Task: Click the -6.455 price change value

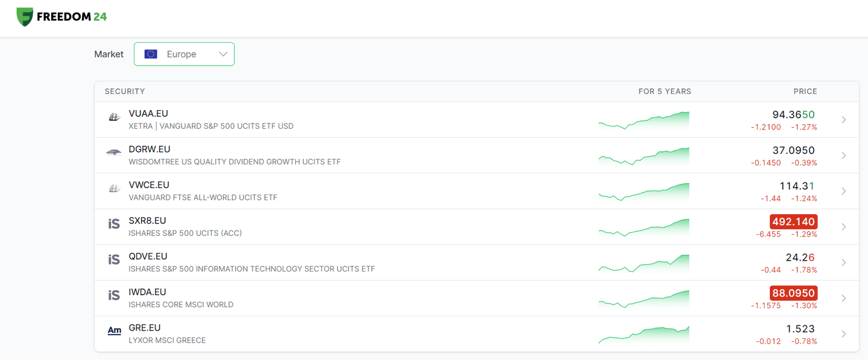Action: click(769, 234)
